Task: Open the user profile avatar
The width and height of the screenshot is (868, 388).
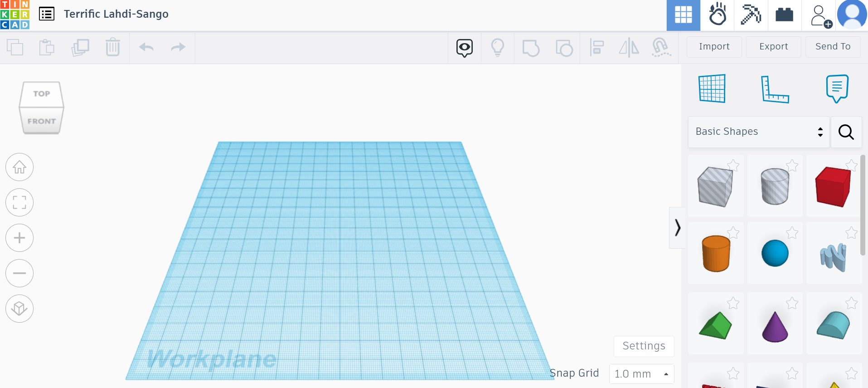Action: [x=852, y=15]
